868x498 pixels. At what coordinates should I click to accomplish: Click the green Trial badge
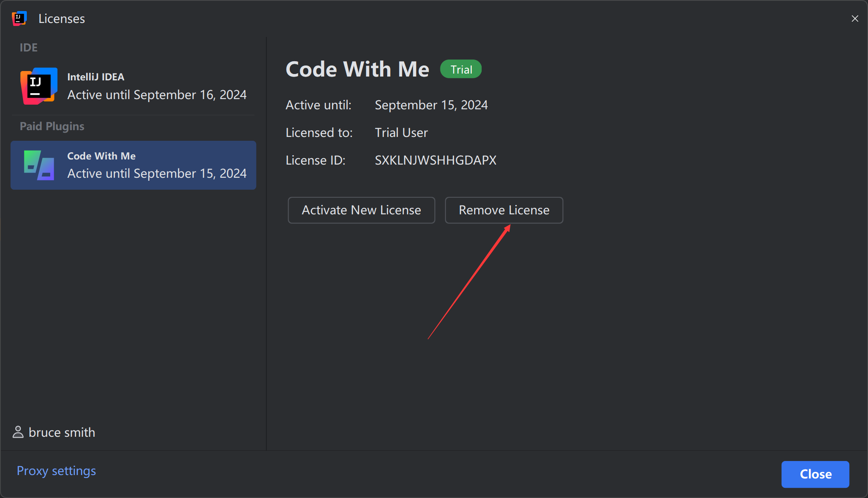point(461,69)
